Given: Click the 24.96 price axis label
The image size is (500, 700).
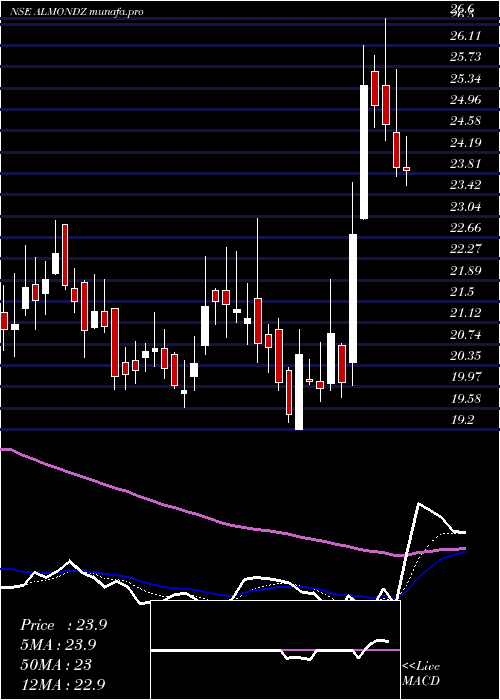Looking at the screenshot, I should (x=466, y=100).
